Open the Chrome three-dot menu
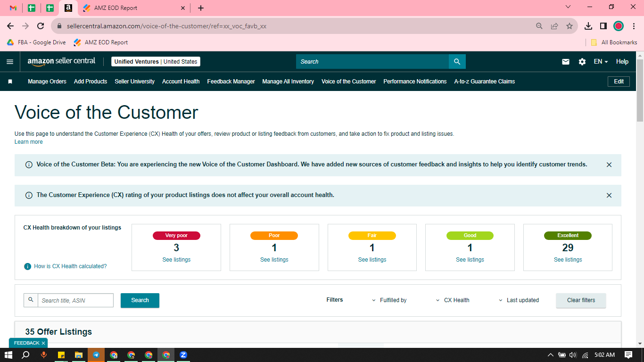 pos(634,26)
